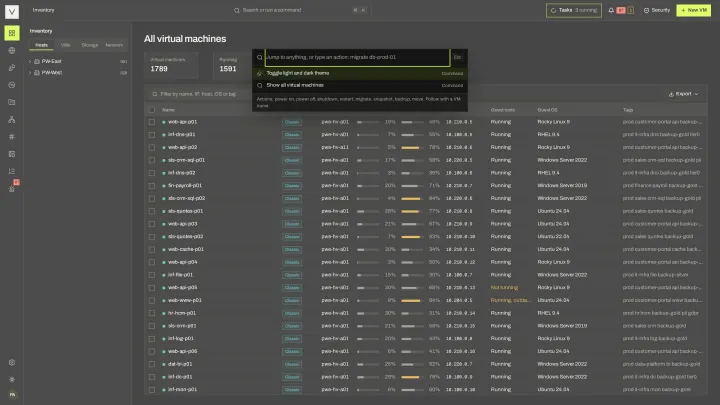Choose Show all virtual machines command
This screenshot has height=405, width=720.
360,85
